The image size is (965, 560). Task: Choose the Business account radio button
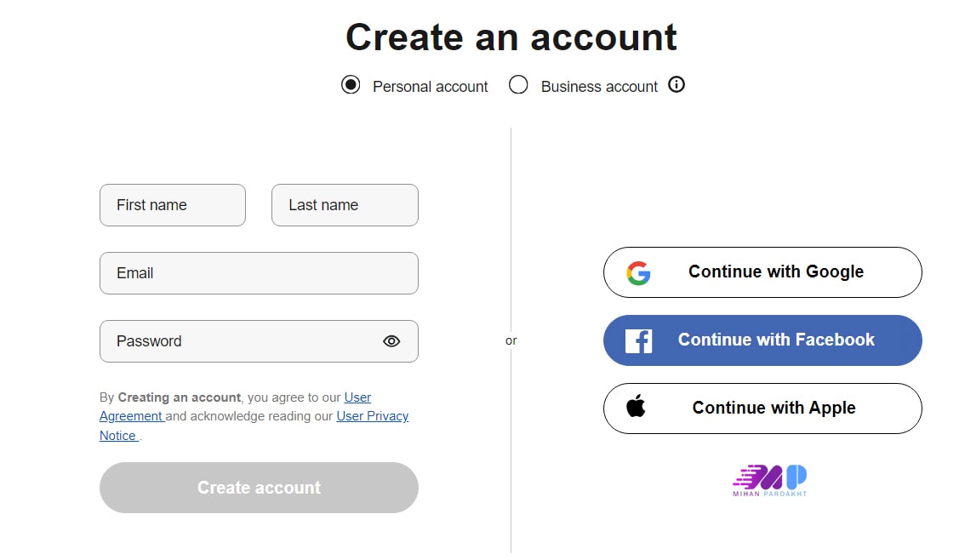pyautogui.click(x=518, y=85)
